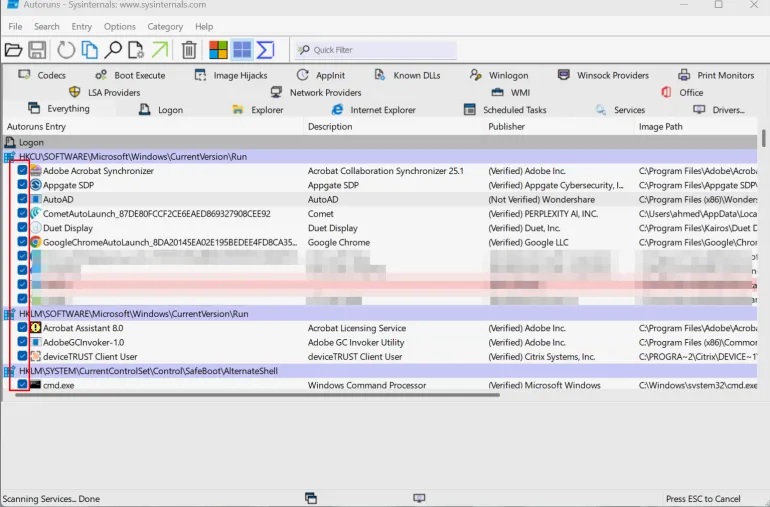Disable the Duet Display autorun checkbox

tap(22, 228)
